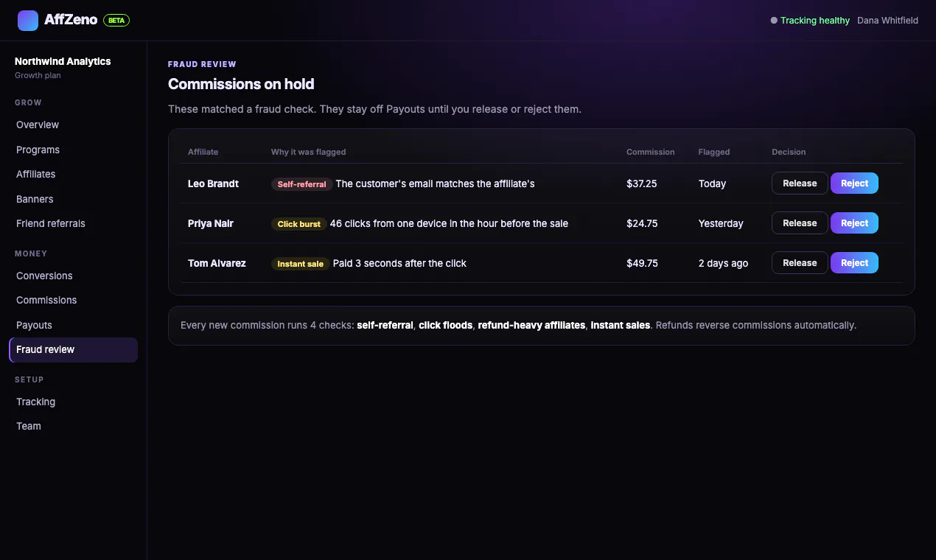The width and height of the screenshot is (936, 560).
Task: Click the BETA badge beside AffZeno
Action: [116, 21]
